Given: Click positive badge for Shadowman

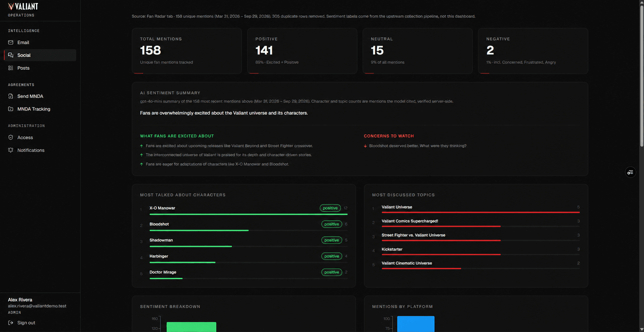Looking at the screenshot, I should coord(332,240).
